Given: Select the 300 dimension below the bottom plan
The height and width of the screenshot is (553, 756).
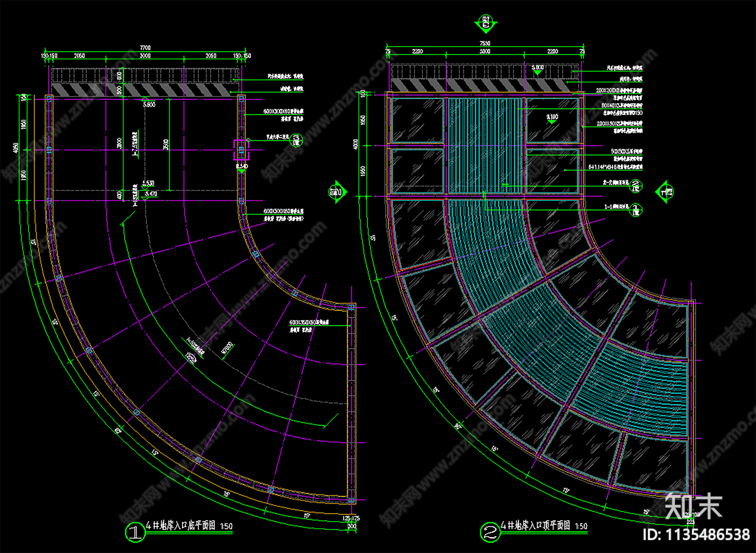Looking at the screenshot, I should pyautogui.click(x=352, y=526).
